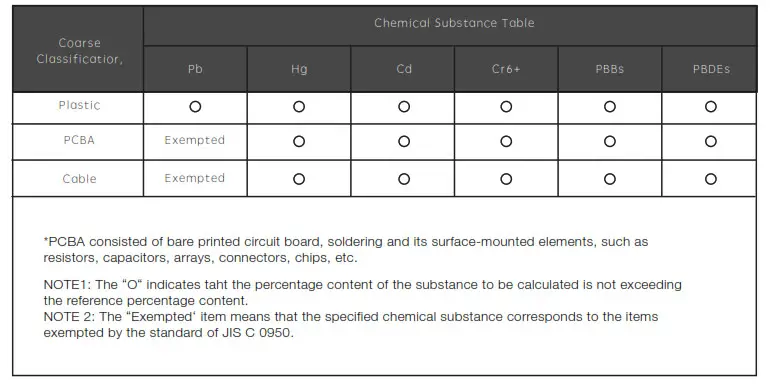The image size is (776, 385).
Task: Click the PBBs circle in the PCBA row
Action: [610, 142]
